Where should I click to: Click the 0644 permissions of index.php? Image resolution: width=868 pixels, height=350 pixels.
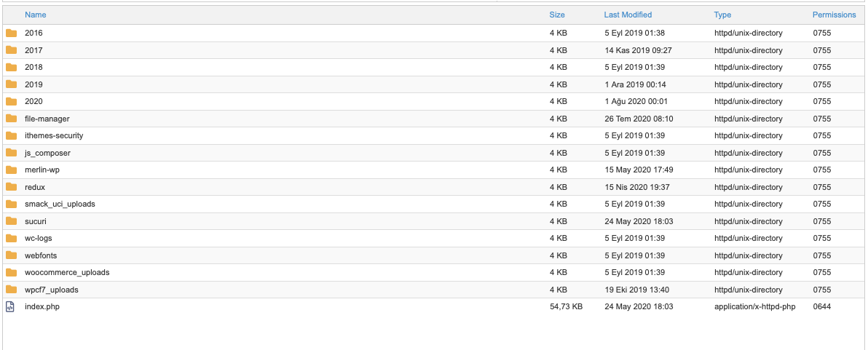[822, 307]
